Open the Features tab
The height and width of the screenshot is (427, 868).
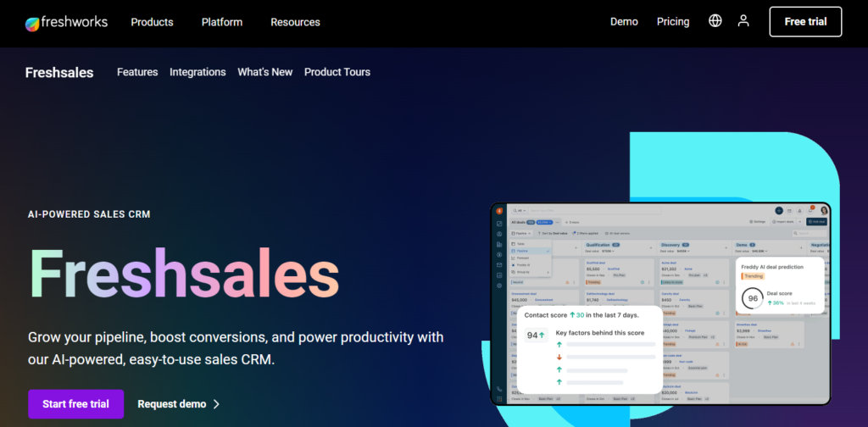[137, 72]
